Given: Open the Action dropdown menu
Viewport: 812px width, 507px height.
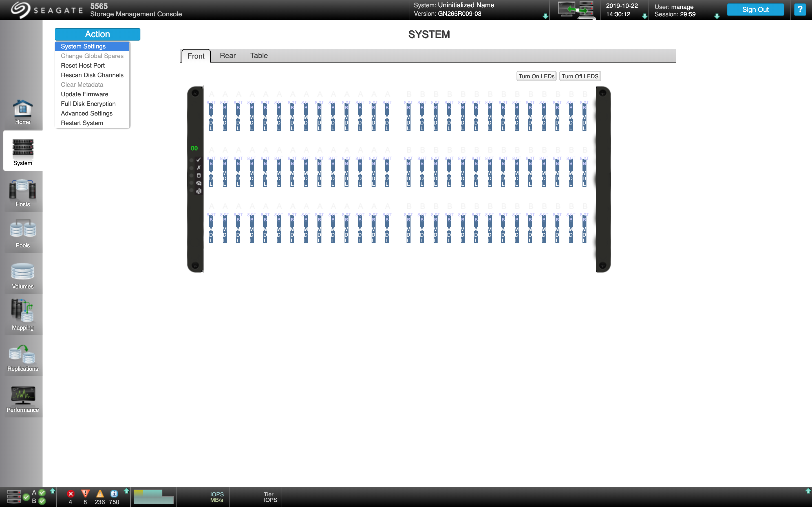Looking at the screenshot, I should pos(97,34).
